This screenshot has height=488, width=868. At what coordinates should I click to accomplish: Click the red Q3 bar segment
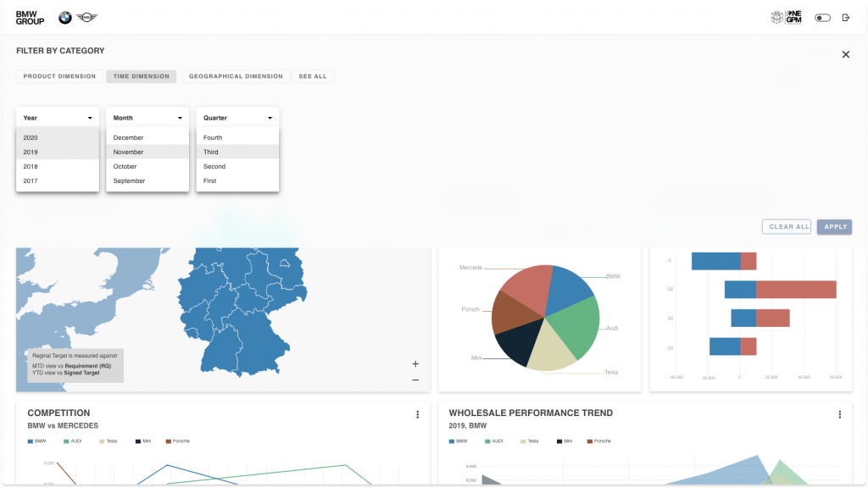773,319
